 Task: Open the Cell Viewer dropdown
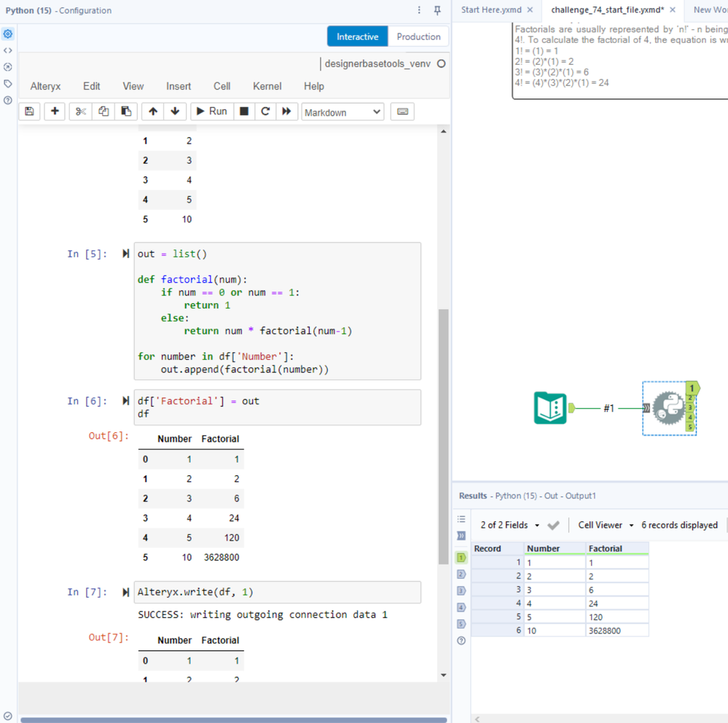(604, 525)
